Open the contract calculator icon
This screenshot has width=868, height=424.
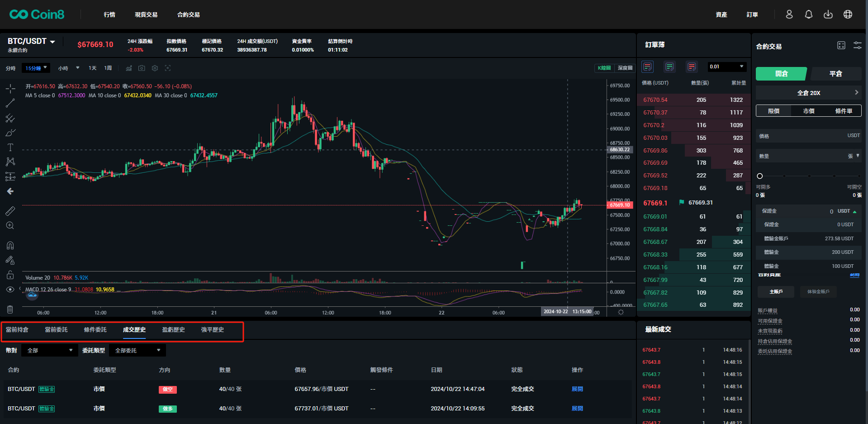pos(841,45)
